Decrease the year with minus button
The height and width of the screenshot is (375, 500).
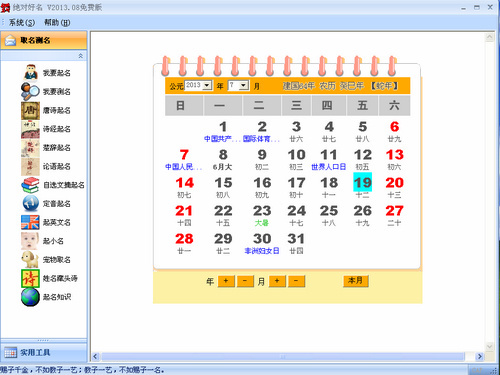pos(245,281)
